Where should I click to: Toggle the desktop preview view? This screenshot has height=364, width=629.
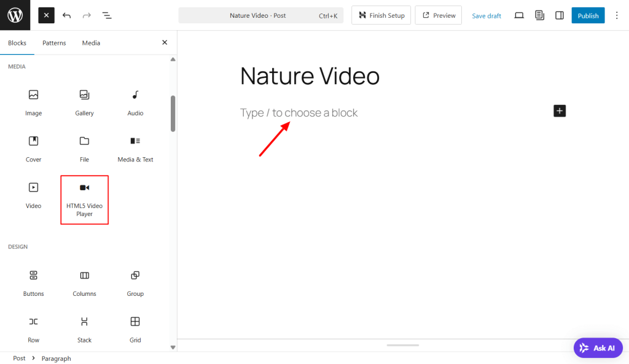(519, 15)
